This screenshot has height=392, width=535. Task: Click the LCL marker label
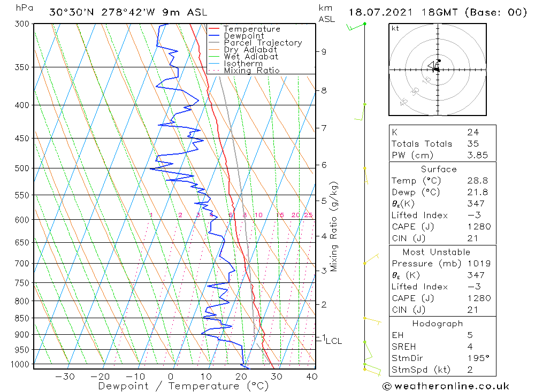pos(334,341)
